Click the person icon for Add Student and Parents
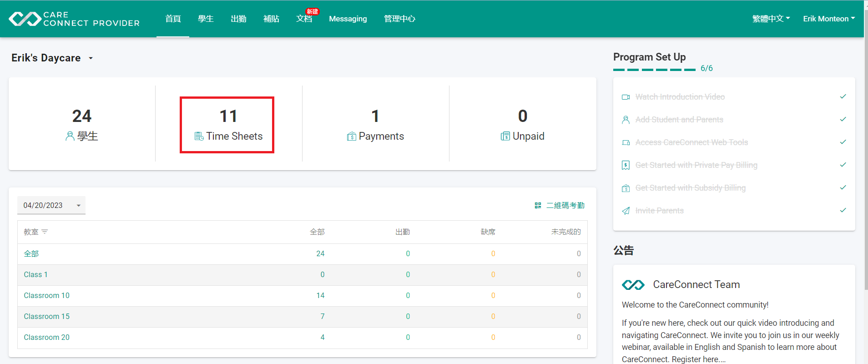 (x=626, y=120)
